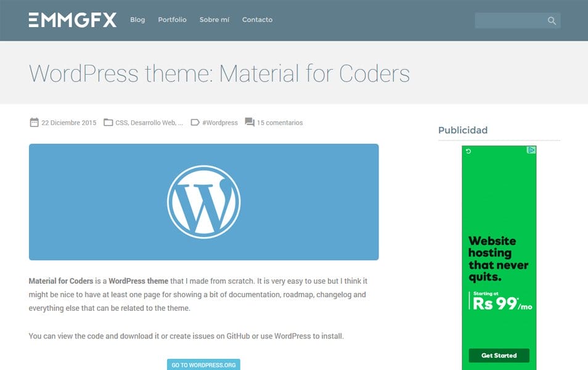
Task: Click the EMMGFX site logo
Action: tap(72, 20)
